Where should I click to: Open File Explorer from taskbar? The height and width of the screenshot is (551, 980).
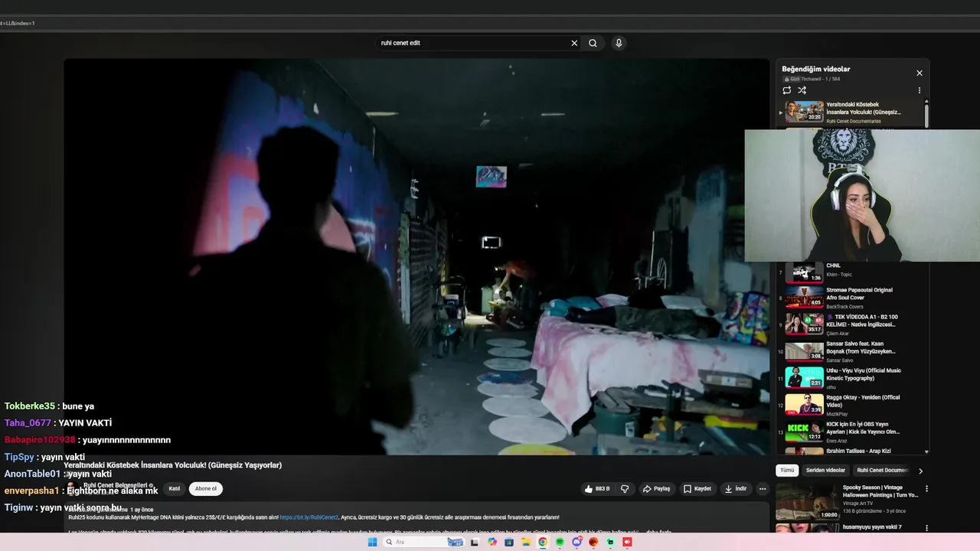(526, 542)
